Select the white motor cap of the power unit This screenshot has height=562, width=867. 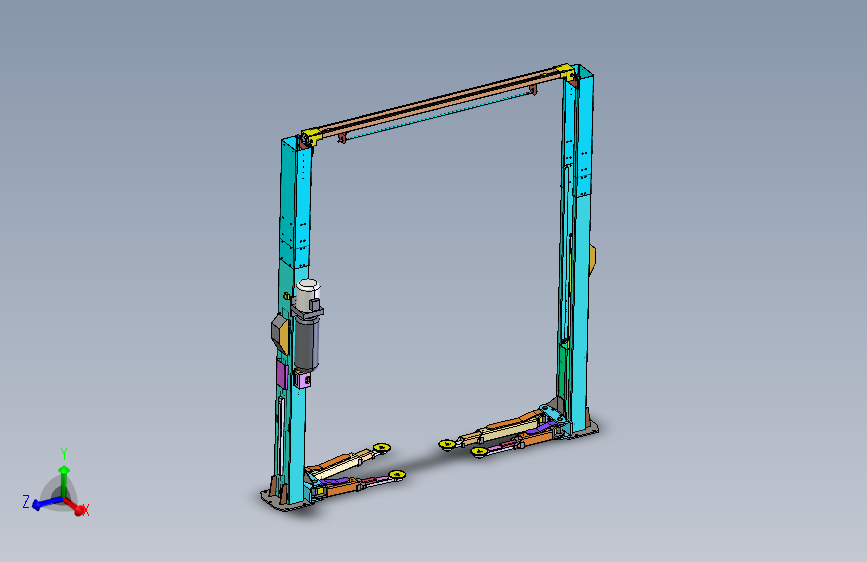pos(308,293)
